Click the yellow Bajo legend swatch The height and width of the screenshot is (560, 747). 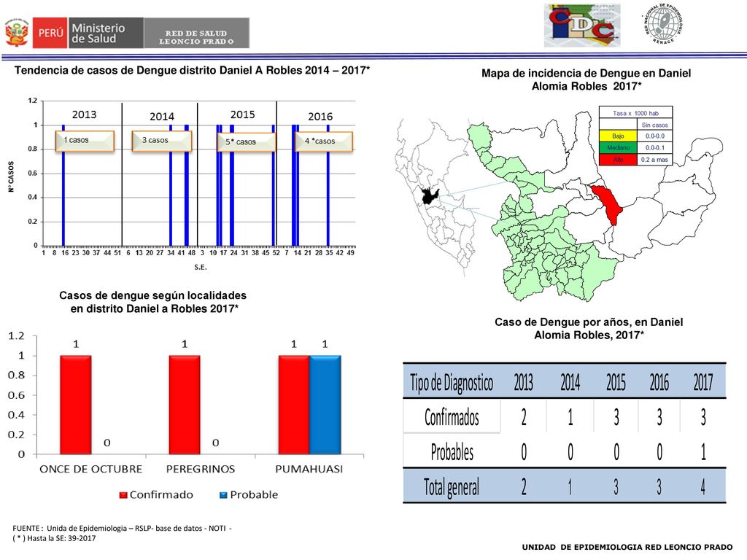coord(618,136)
